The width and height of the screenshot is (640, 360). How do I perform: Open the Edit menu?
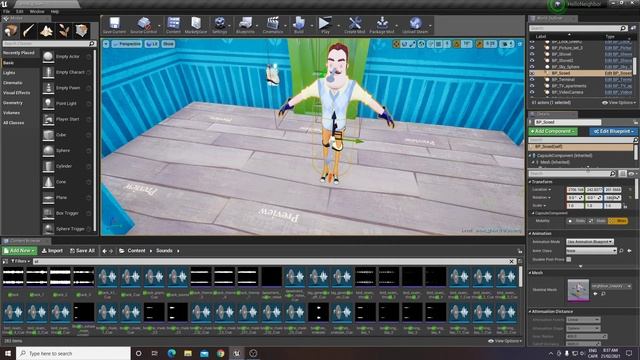click(19, 11)
